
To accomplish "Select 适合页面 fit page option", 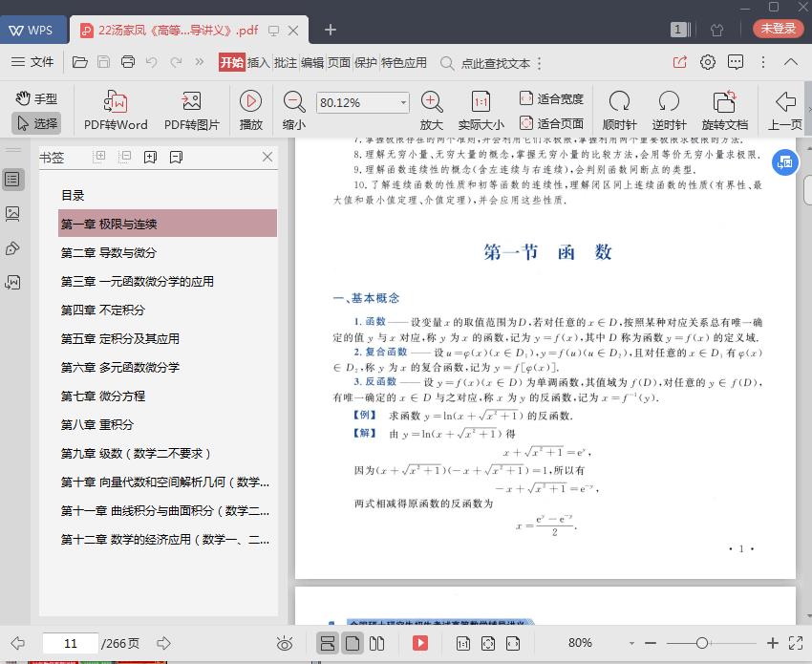I will coord(551,123).
